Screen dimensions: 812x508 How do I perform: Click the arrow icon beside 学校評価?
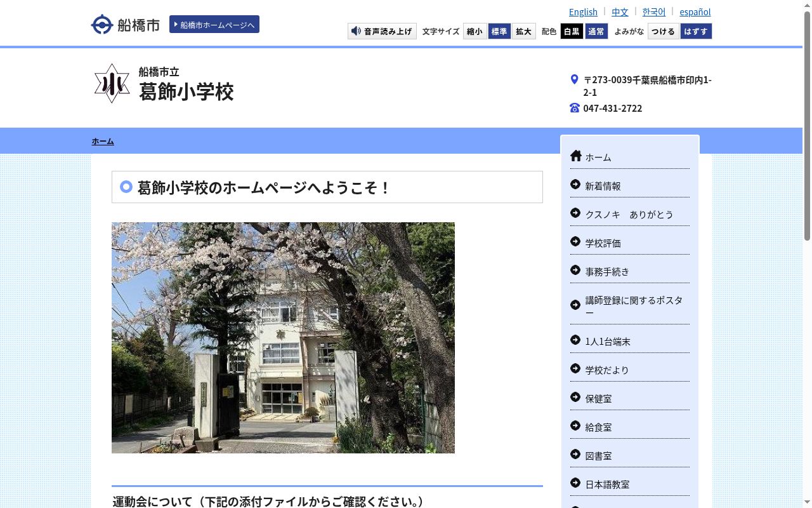pyautogui.click(x=575, y=241)
